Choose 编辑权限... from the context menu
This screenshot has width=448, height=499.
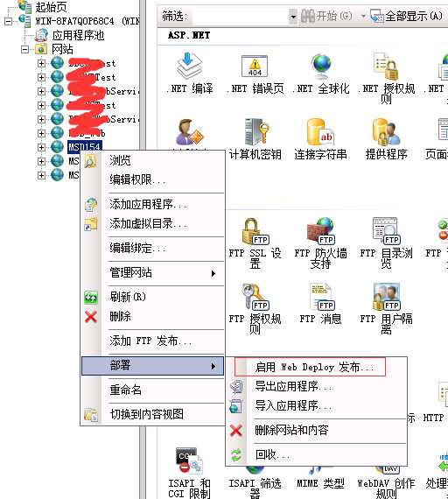pos(153,179)
